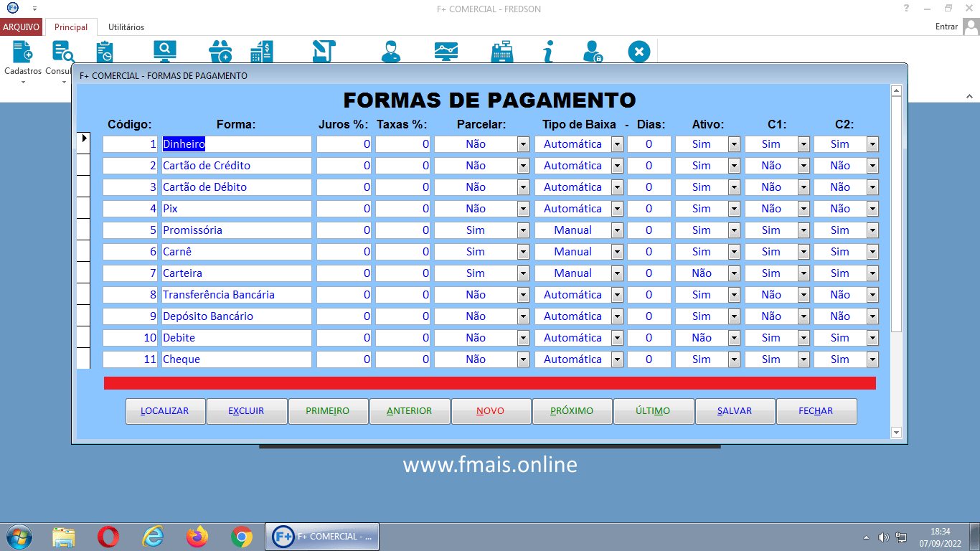
Task: Change C2 dropdown on Cheque row
Action: (x=872, y=359)
